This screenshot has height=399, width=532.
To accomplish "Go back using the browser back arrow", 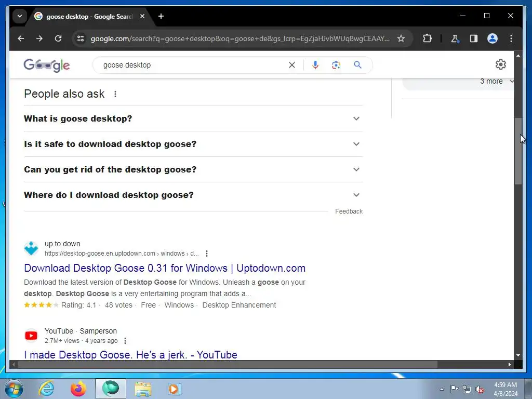I will tap(21, 38).
